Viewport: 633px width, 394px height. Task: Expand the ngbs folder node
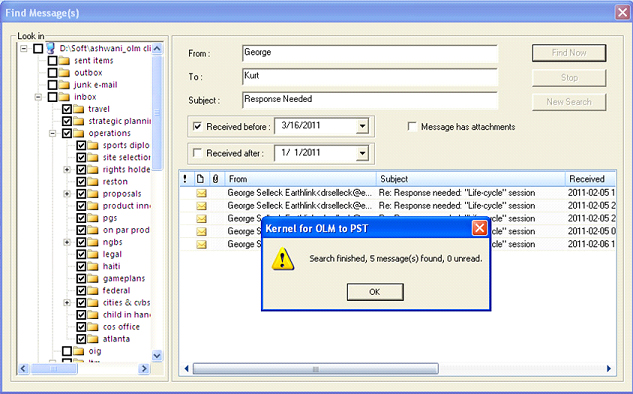pos(67,242)
